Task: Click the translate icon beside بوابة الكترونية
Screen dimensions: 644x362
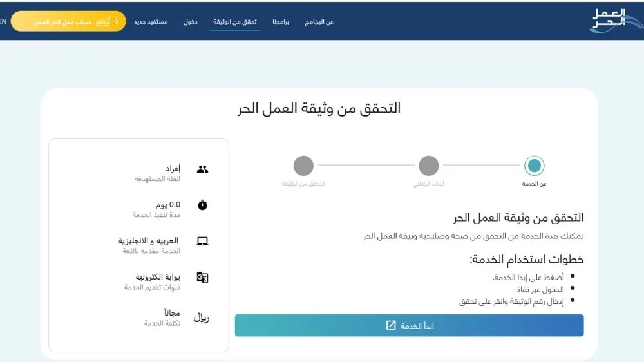Action: pos(202,278)
